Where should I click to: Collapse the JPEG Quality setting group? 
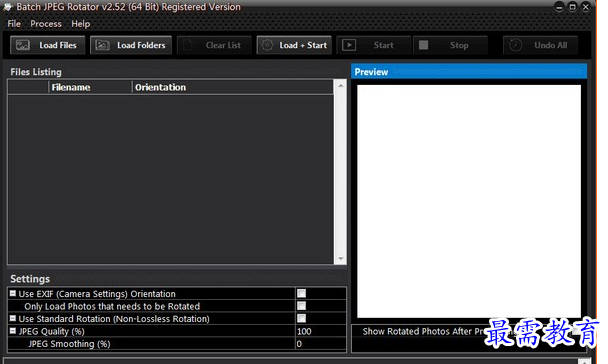coord(13,331)
